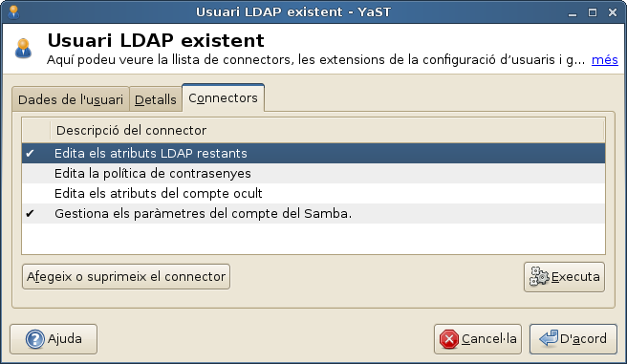Maximize the YaST window
The height and width of the screenshot is (364, 627).
click(x=593, y=12)
